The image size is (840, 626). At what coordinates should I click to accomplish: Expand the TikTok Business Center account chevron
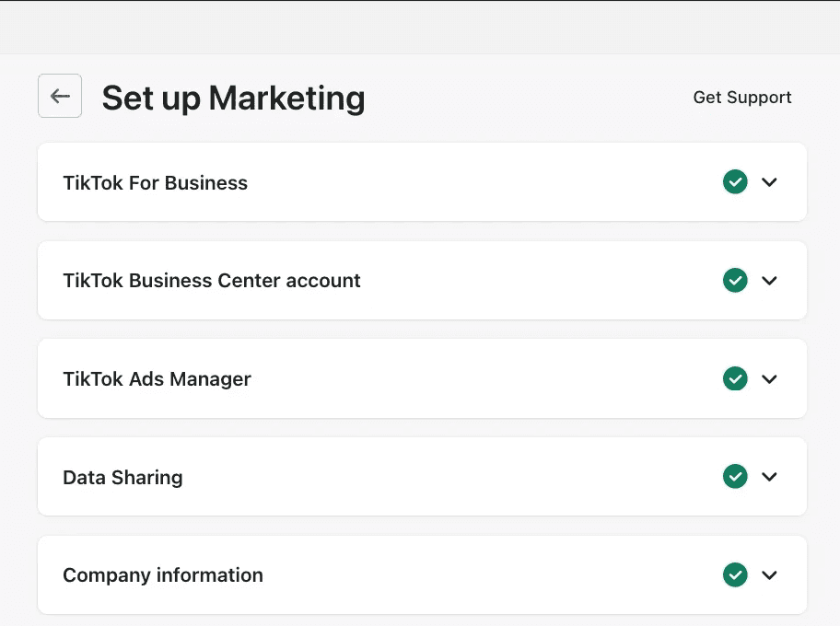[x=769, y=281]
